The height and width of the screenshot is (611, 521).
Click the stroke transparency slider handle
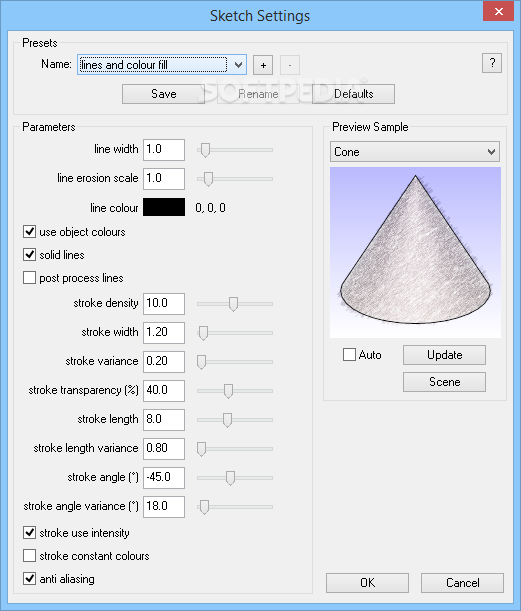[228, 391]
